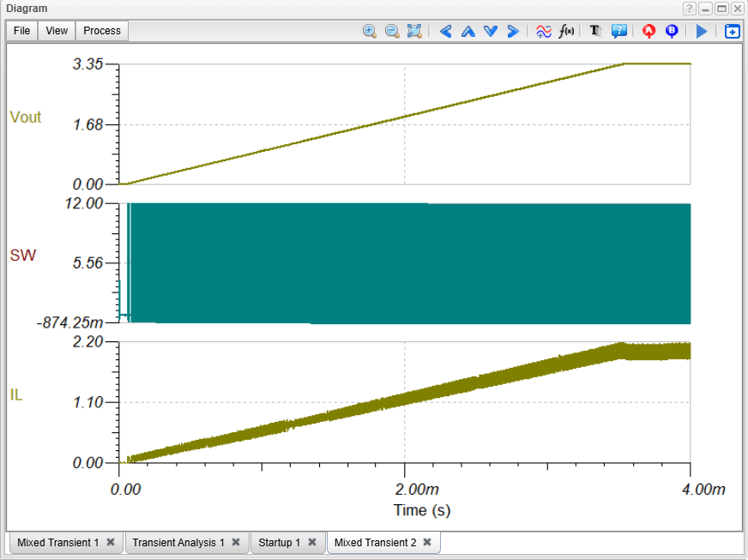748x560 pixels.
Task: Click the blue play arrow icon
Action: (702, 31)
